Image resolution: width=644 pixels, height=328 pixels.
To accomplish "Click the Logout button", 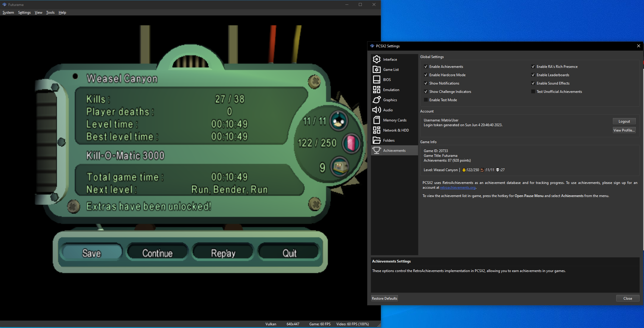I will (624, 121).
